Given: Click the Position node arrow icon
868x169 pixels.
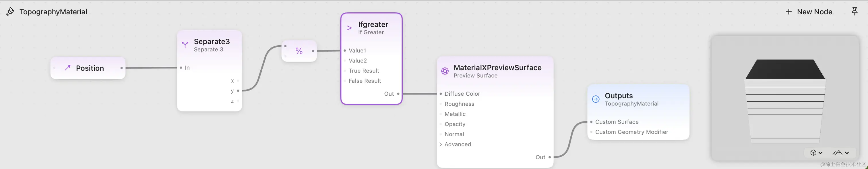Looking at the screenshot, I should tap(67, 68).
